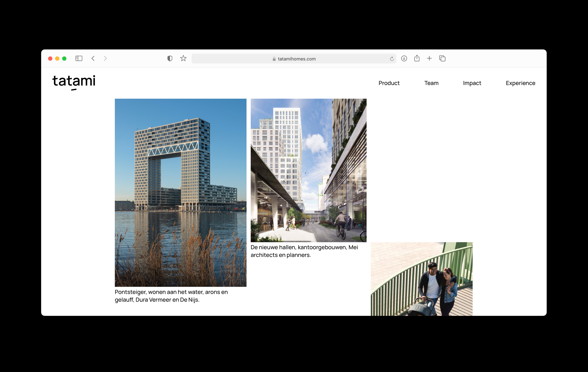Show the tab overview icon
The image size is (588, 372).
(442, 58)
